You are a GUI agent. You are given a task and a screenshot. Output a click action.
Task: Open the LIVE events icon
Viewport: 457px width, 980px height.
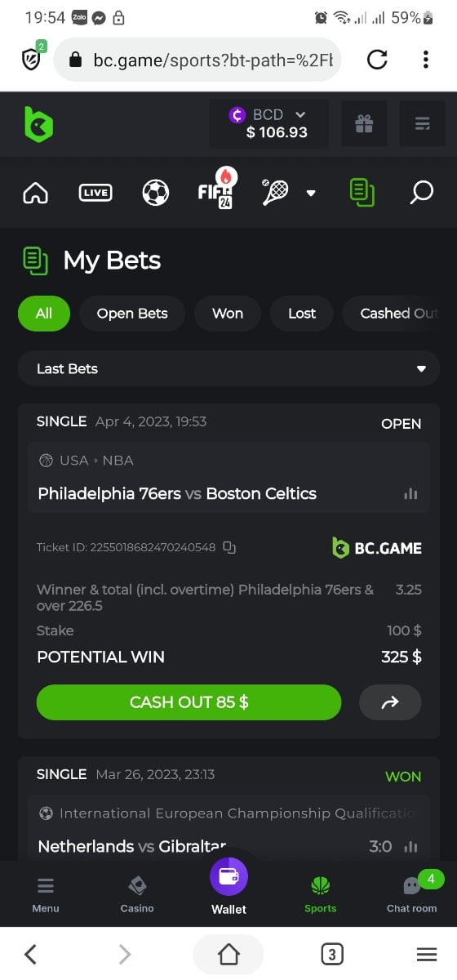95,193
